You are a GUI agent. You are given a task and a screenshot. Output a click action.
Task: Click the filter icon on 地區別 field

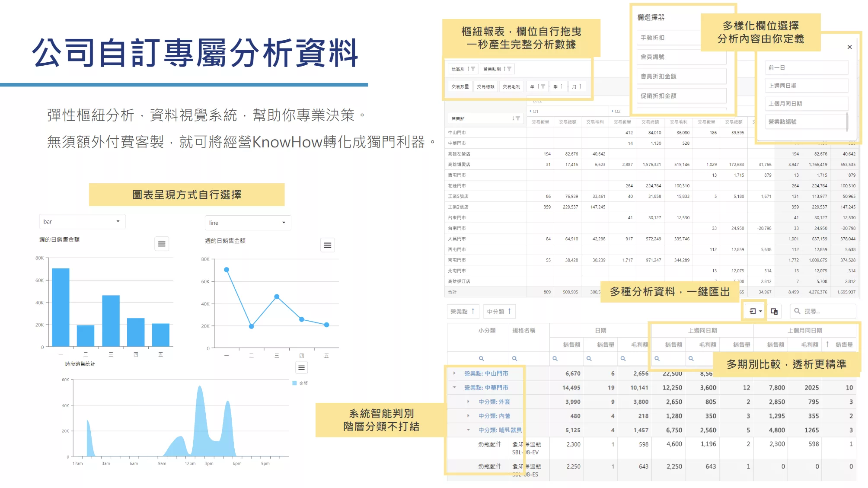[x=473, y=69]
